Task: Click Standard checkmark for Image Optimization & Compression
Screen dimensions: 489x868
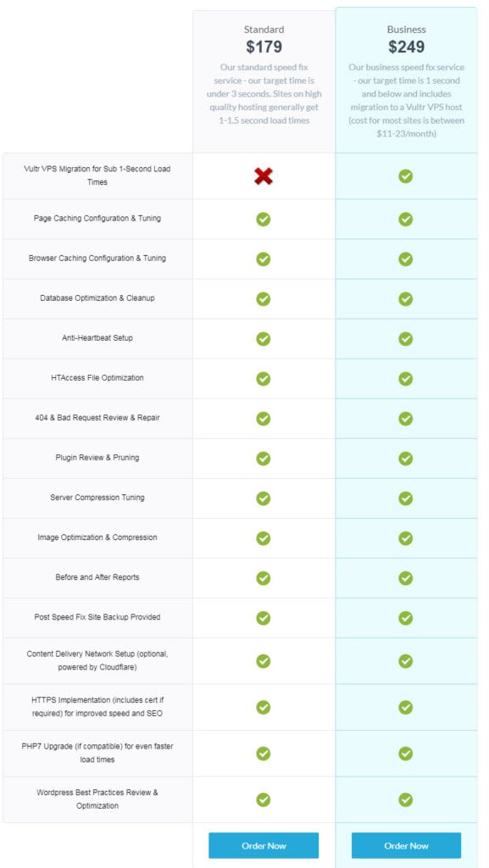Action: 264,538
